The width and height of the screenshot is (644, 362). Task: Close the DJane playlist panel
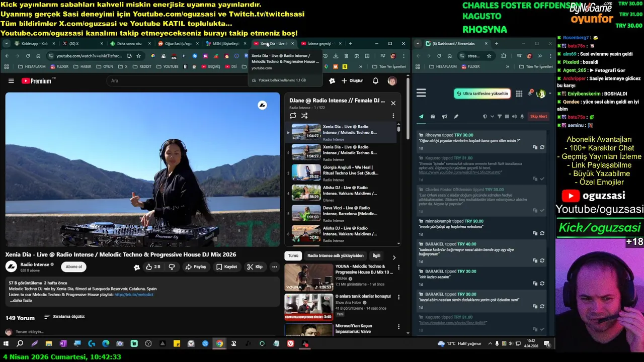click(393, 103)
